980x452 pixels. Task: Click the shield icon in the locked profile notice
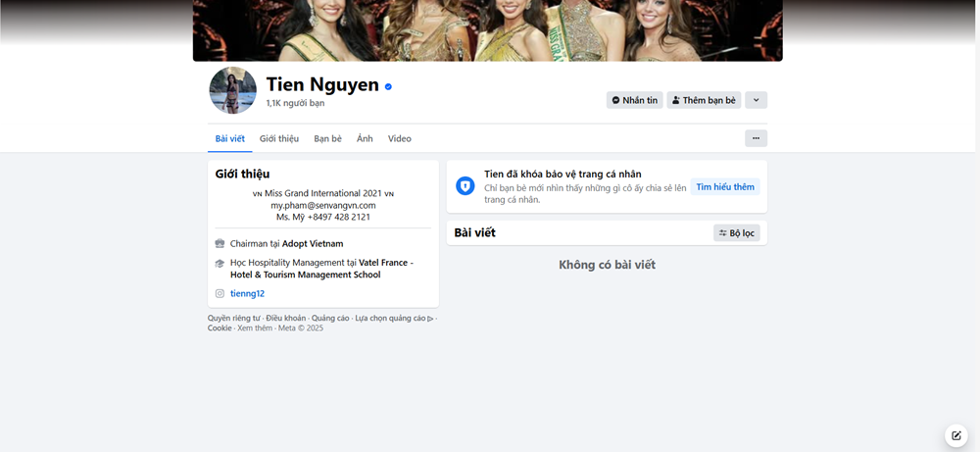click(465, 186)
